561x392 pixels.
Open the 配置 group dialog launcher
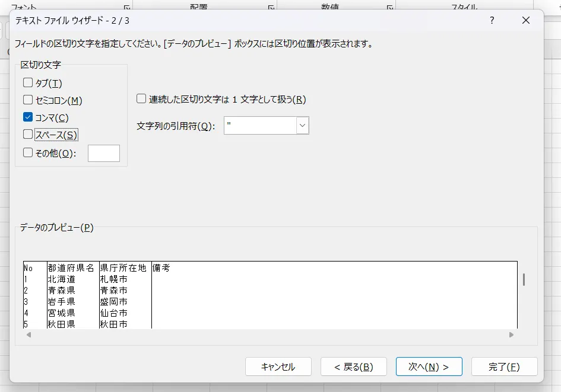(271, 8)
